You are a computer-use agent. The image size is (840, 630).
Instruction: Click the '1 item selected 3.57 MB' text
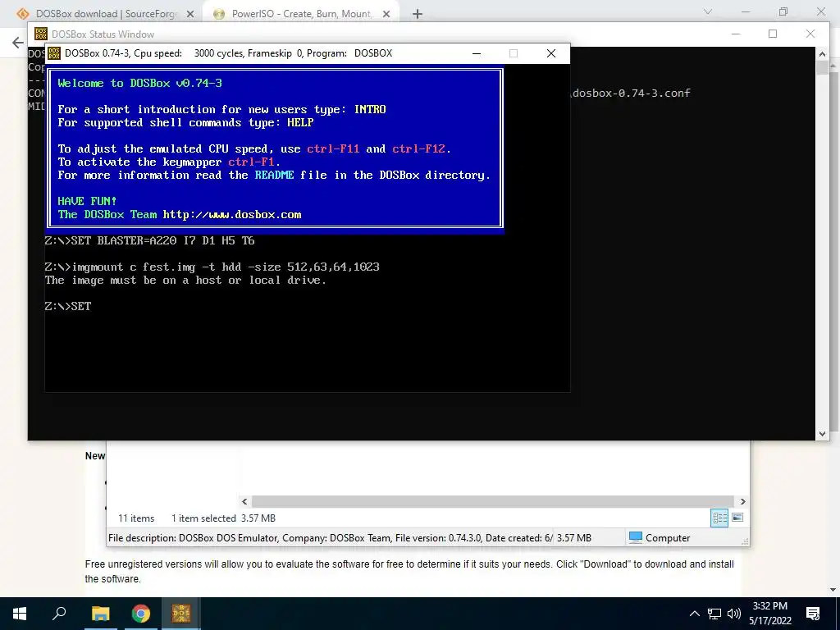[x=223, y=518]
